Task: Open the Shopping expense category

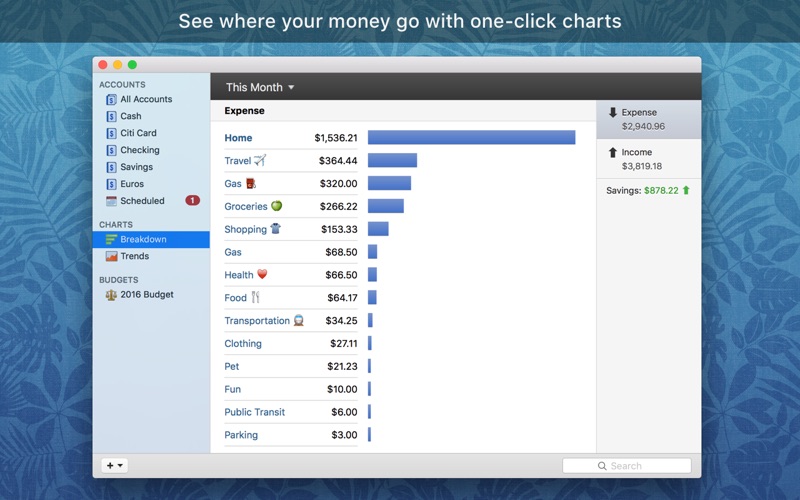Action: [x=245, y=230]
